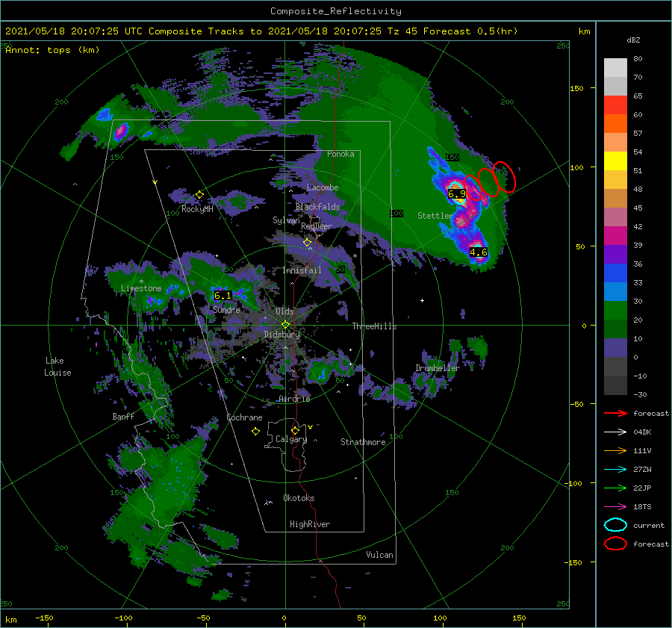Click the farthest red forecast ellipse on map
The image size is (672, 628).
(504, 177)
